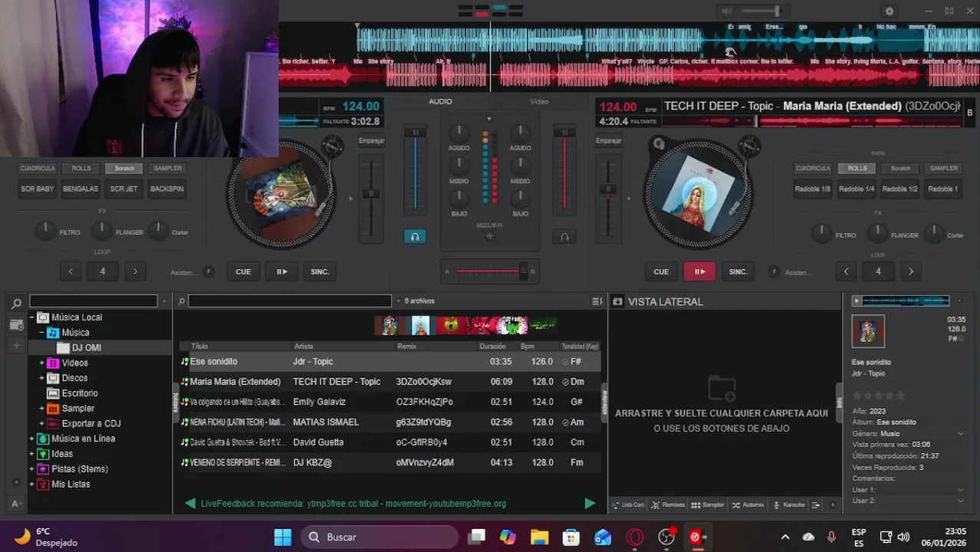Click the Mezclar FX crossfade icon
The height and width of the screenshot is (552, 980).
point(490,236)
